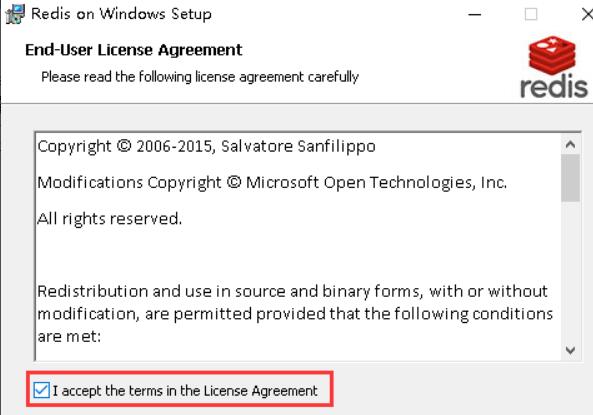The image size is (593, 415).
Task: Minimize the Redis on Windows Setup window
Action: point(475,14)
